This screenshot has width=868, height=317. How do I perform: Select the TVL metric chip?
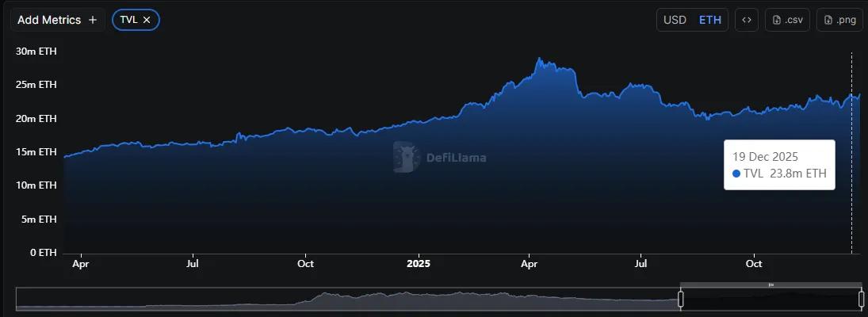[x=128, y=20]
